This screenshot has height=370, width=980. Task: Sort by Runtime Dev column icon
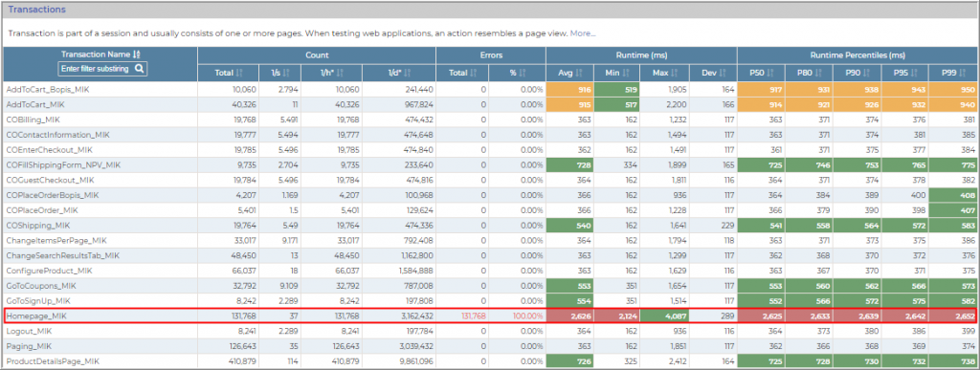click(722, 73)
